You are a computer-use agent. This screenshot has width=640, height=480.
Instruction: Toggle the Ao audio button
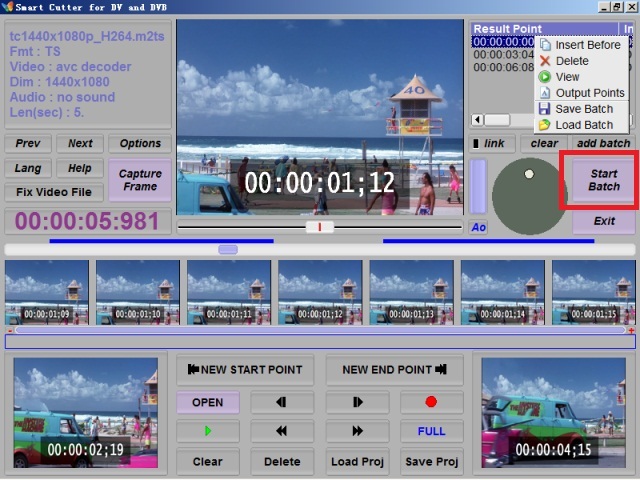478,227
